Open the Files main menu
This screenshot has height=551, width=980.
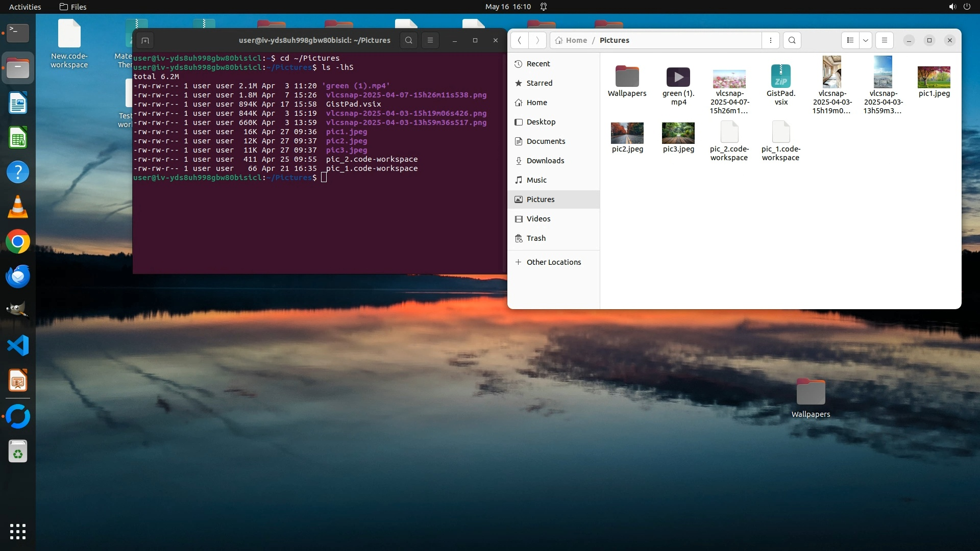pos(885,40)
